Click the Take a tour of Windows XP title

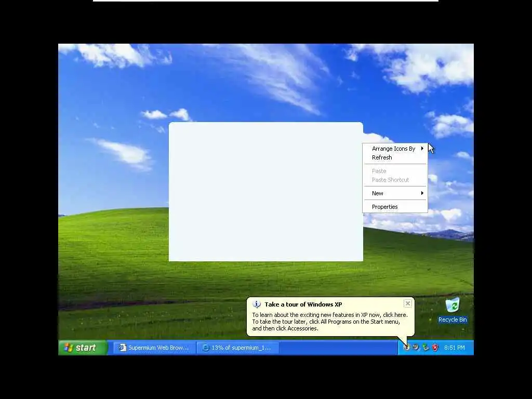pos(303,304)
